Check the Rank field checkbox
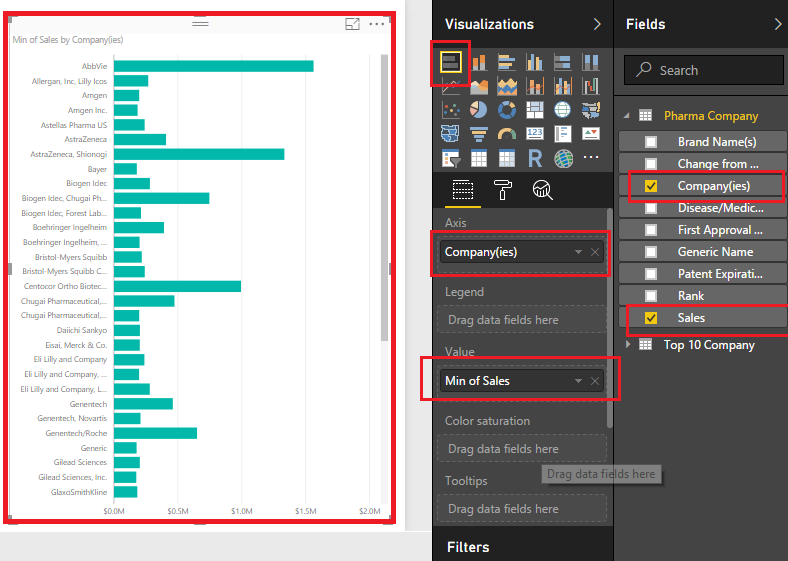This screenshot has width=788, height=561. coord(651,296)
